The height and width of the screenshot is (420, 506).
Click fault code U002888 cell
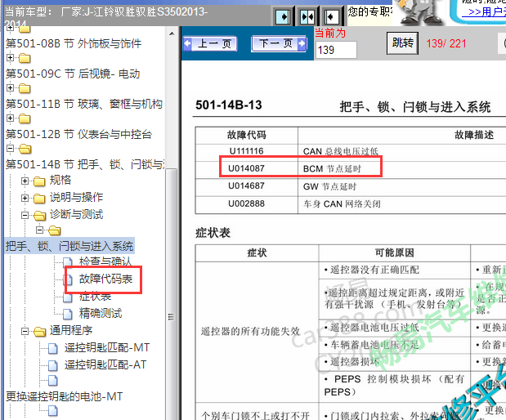point(246,203)
